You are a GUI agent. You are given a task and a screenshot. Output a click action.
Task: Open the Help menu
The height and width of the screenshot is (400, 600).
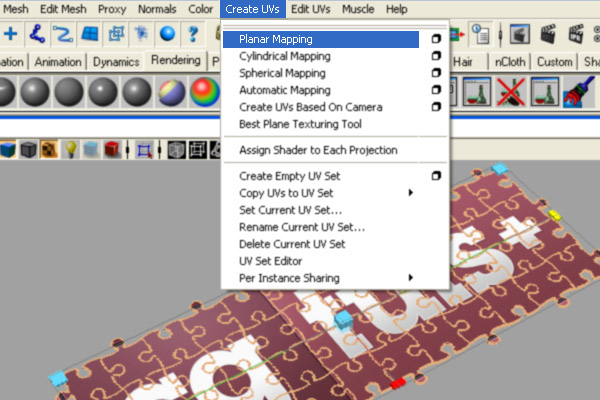pos(396,9)
